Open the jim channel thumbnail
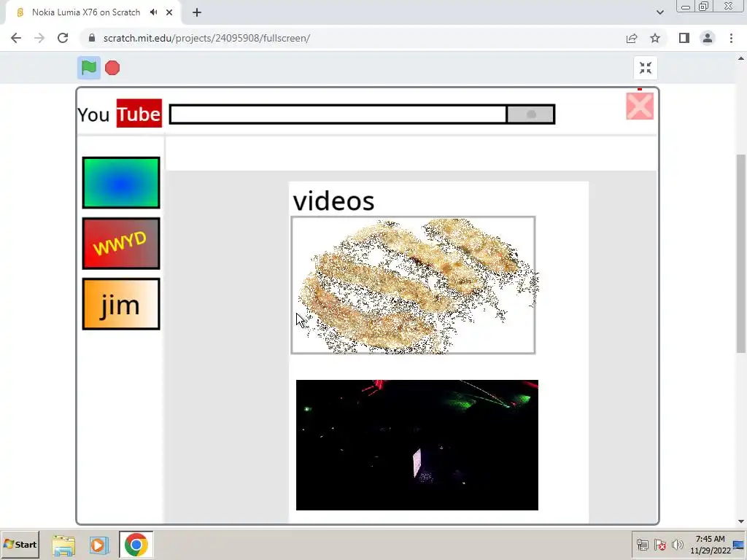This screenshot has width=747, height=560. 121,304
